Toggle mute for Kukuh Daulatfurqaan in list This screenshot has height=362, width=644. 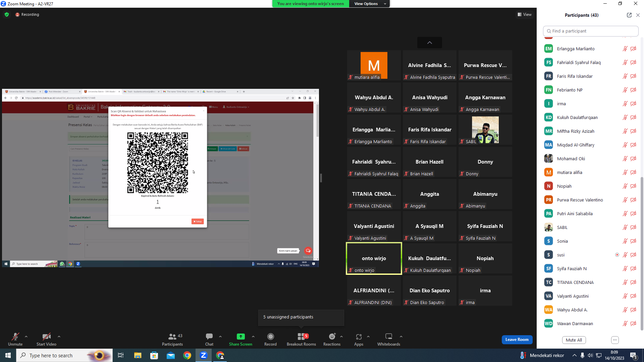point(625,117)
